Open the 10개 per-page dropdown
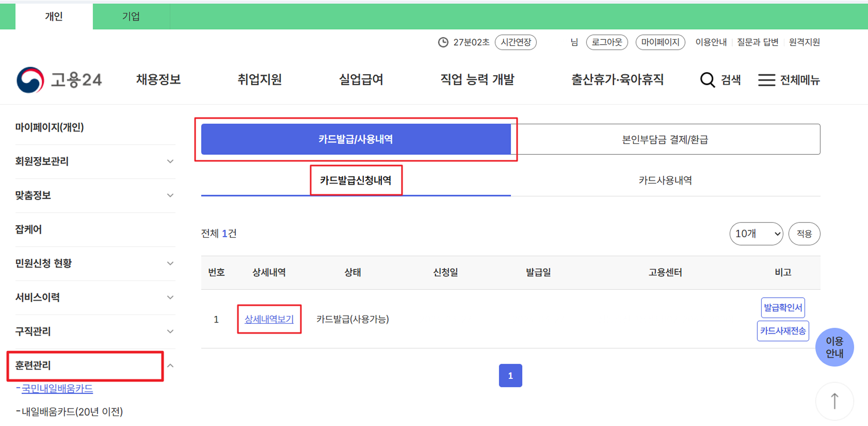 (756, 234)
